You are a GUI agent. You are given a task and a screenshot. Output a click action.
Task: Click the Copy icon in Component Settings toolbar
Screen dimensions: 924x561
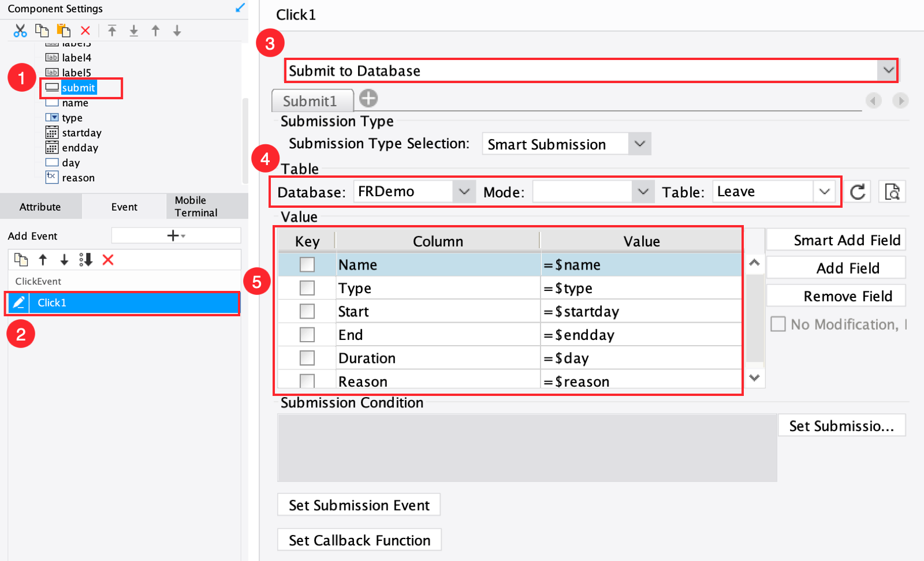42,31
